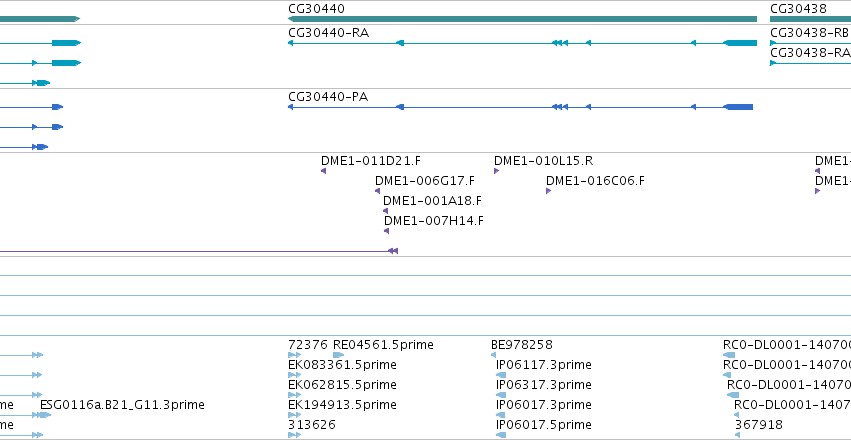This screenshot has width=851, height=440.
Task: Select the CG30438 gene label
Action: 798,9
